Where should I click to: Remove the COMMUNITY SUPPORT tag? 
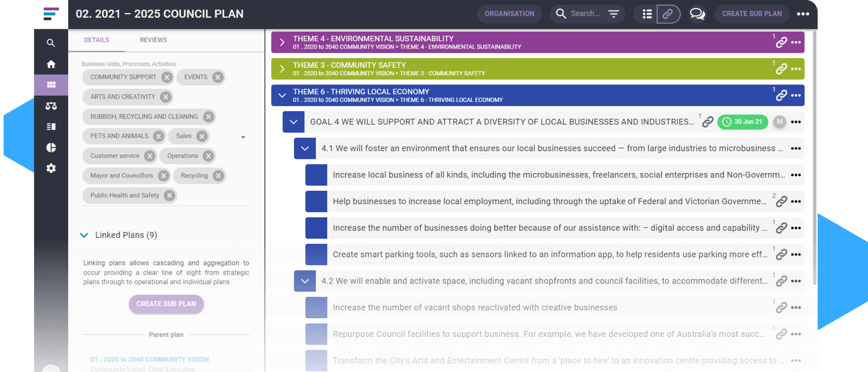click(167, 77)
